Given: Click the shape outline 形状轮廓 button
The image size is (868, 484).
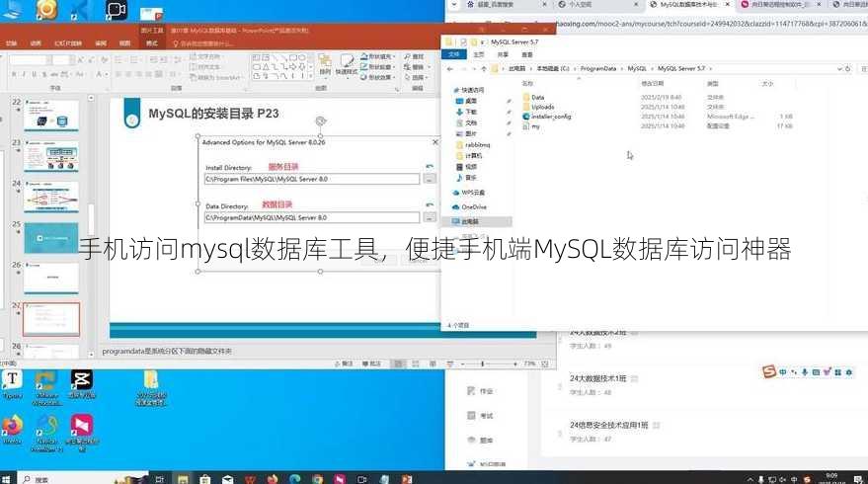Looking at the screenshot, I should pyautogui.click(x=376, y=67).
